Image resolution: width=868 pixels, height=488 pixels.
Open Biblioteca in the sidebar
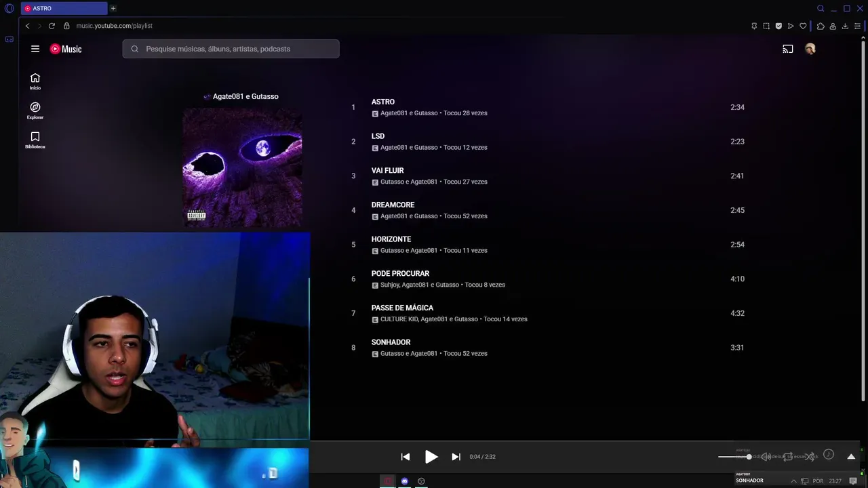(35, 140)
